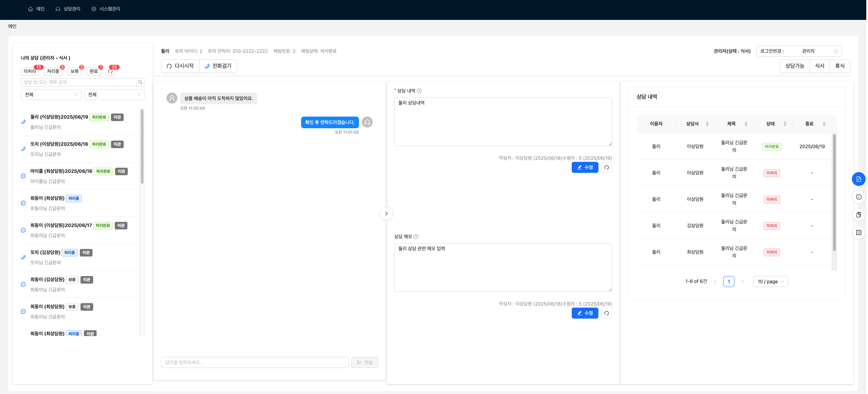Viewport: 868px width, 394px height.
Task: Click the blue document floating button
Action: tap(858, 179)
